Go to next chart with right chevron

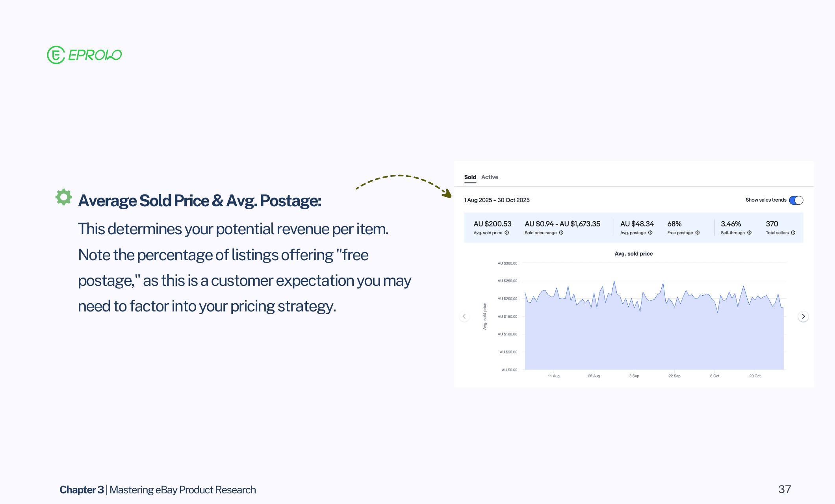pyautogui.click(x=803, y=317)
